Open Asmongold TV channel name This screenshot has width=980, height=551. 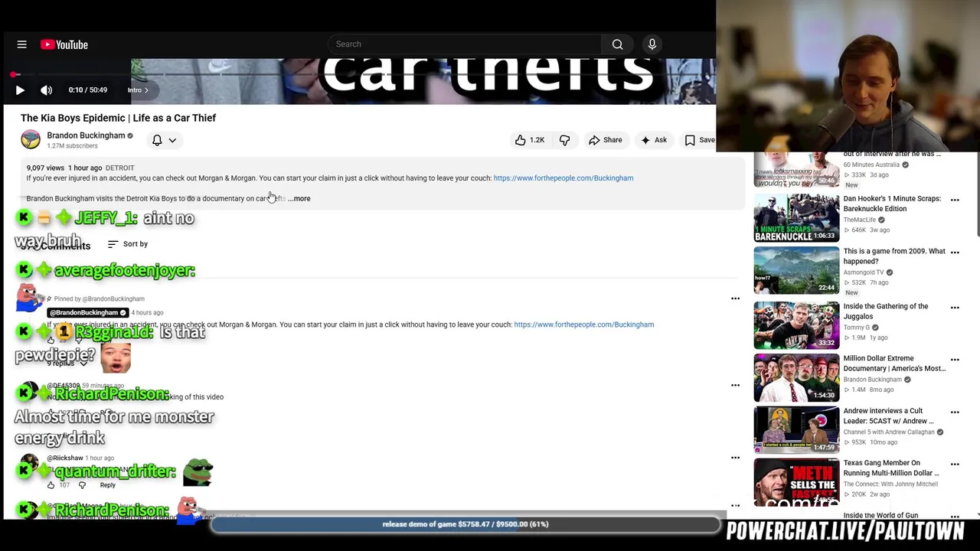[864, 272]
